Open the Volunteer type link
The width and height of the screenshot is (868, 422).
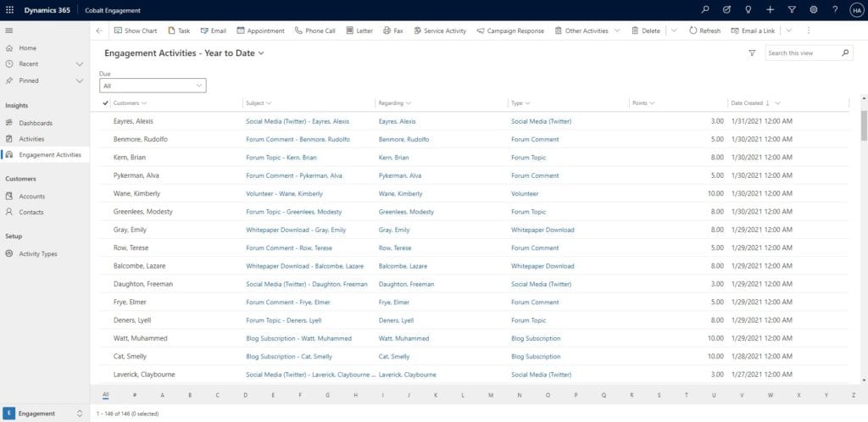[525, 193]
